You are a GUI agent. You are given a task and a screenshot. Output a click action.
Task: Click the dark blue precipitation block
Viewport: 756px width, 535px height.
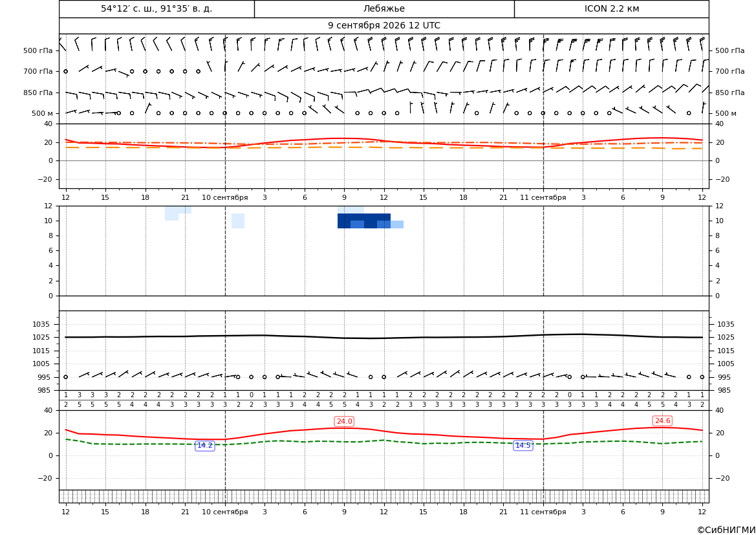click(364, 221)
